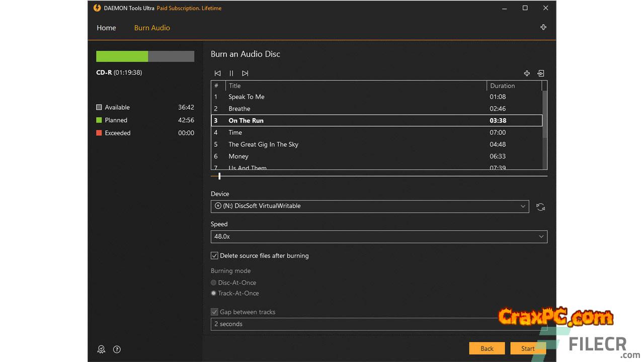Open the license badge icon
The height and width of the screenshot is (362, 644).
tap(101, 349)
